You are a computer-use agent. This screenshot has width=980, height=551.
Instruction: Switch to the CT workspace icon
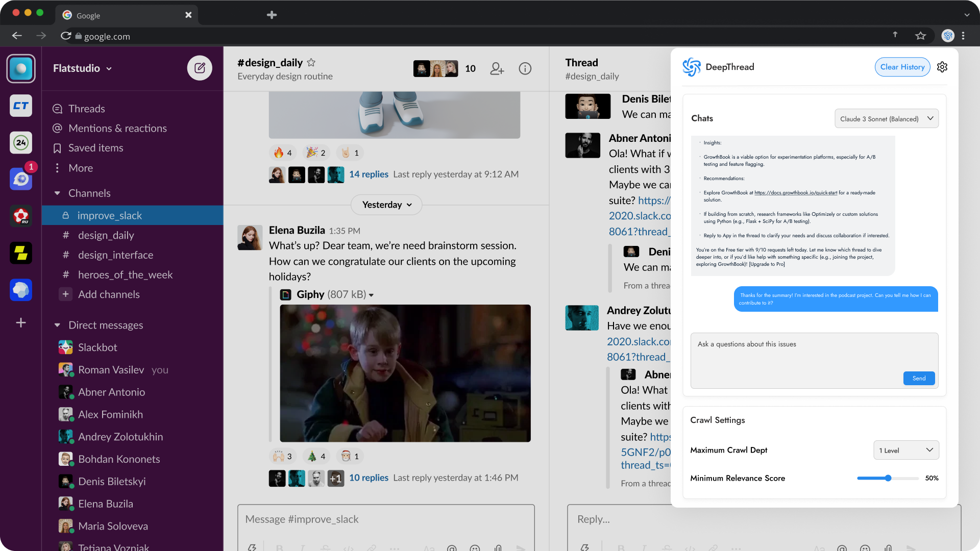click(21, 106)
